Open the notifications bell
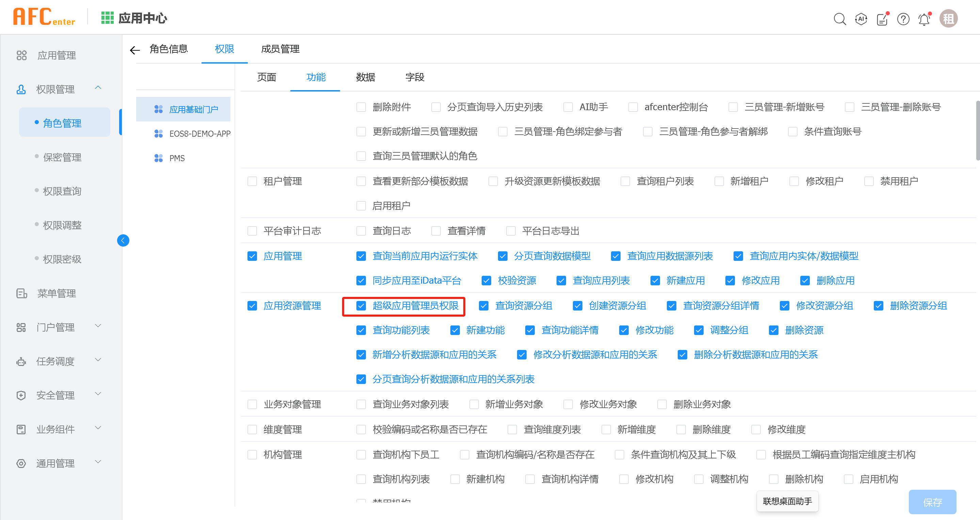The width and height of the screenshot is (980, 520). pos(924,19)
